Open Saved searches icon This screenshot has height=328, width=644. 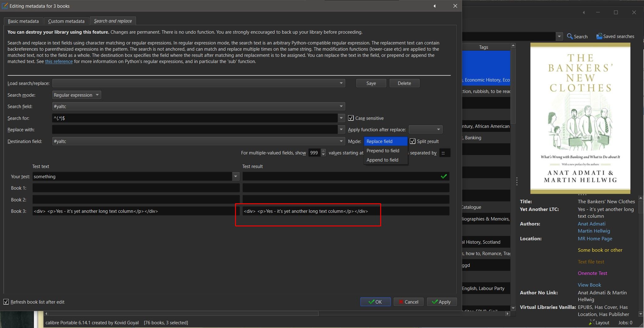click(x=599, y=36)
